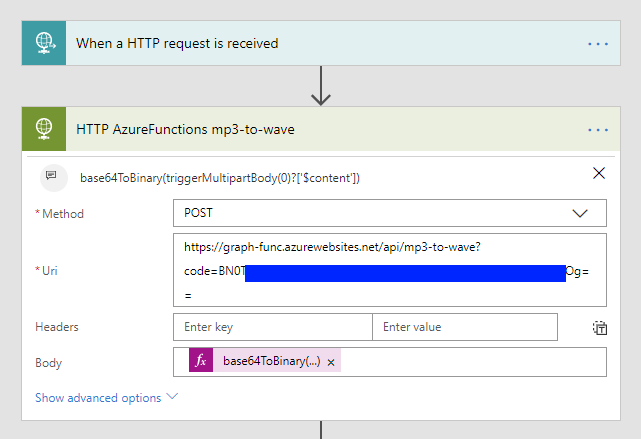641x439 pixels.
Task: Open the Method dropdown showing POST
Action: pyautogui.click(x=380, y=213)
